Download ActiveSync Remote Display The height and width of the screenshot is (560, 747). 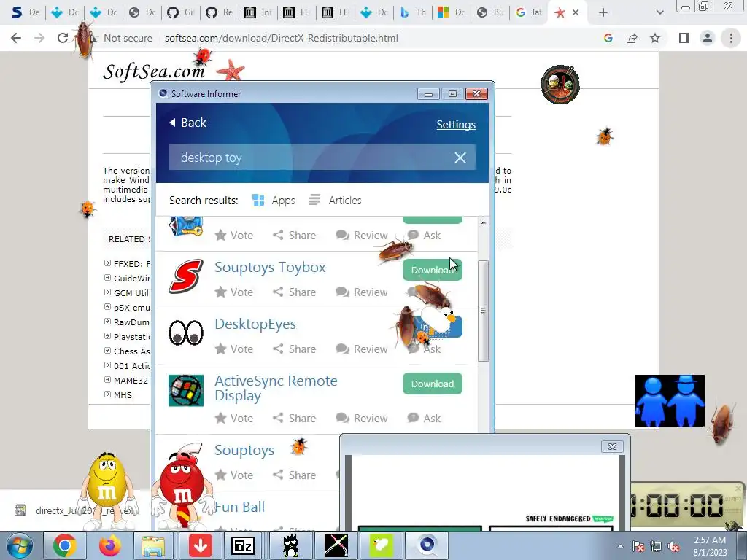point(432,384)
